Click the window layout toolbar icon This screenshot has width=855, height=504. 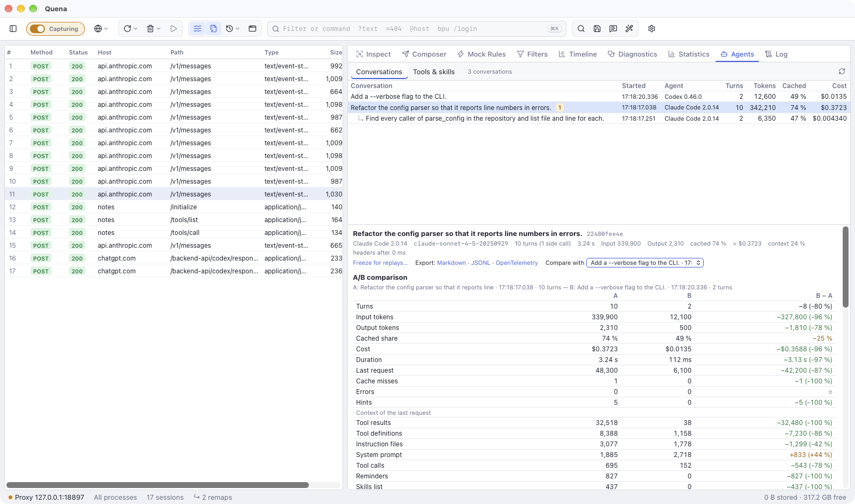point(253,29)
